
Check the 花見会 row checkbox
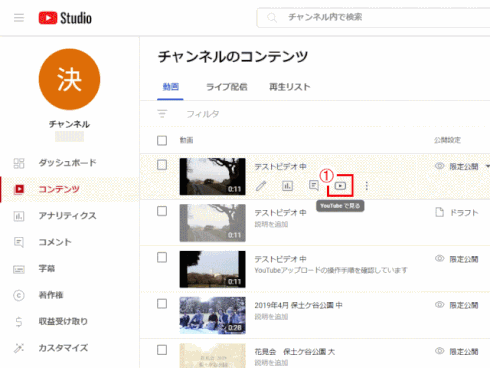[162, 350]
